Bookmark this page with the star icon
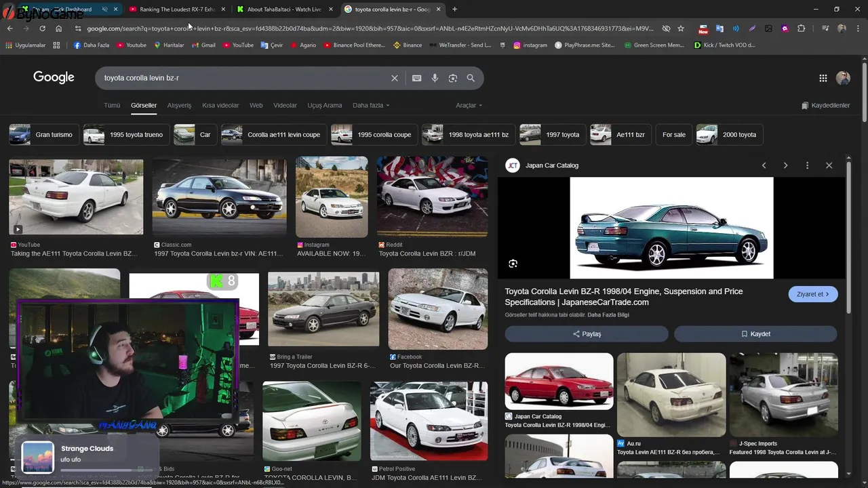This screenshot has height=488, width=868. point(680,28)
